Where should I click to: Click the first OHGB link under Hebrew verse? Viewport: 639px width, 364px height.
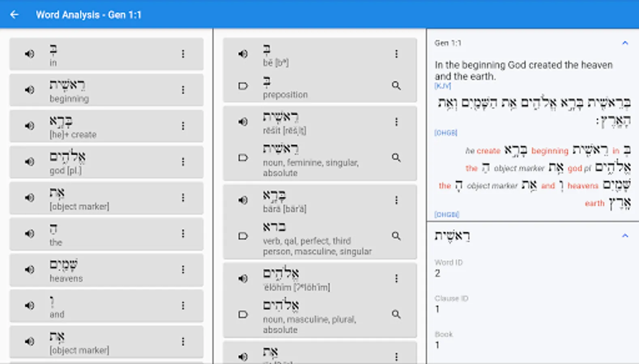point(445,133)
